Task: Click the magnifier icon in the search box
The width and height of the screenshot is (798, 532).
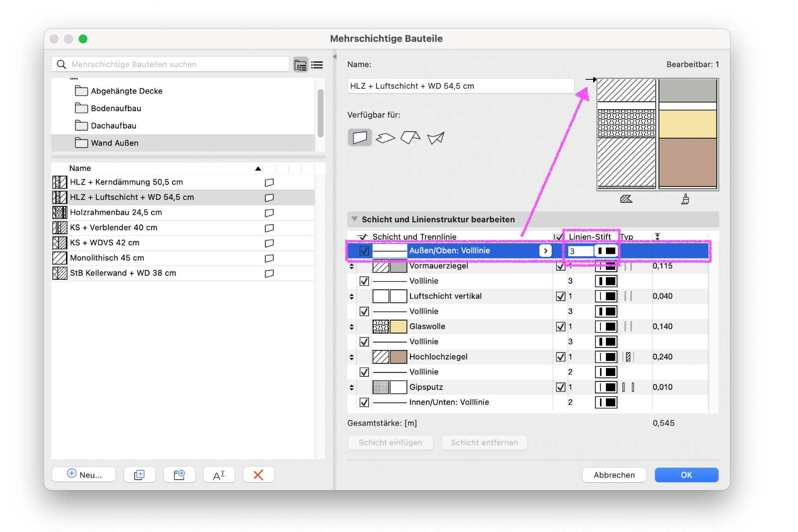Action: pyautogui.click(x=61, y=64)
